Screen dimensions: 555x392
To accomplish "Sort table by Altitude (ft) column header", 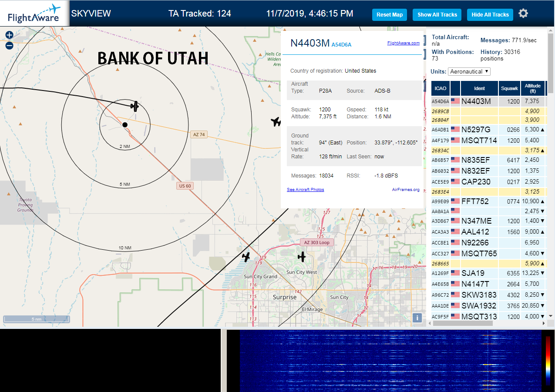I will [532, 88].
